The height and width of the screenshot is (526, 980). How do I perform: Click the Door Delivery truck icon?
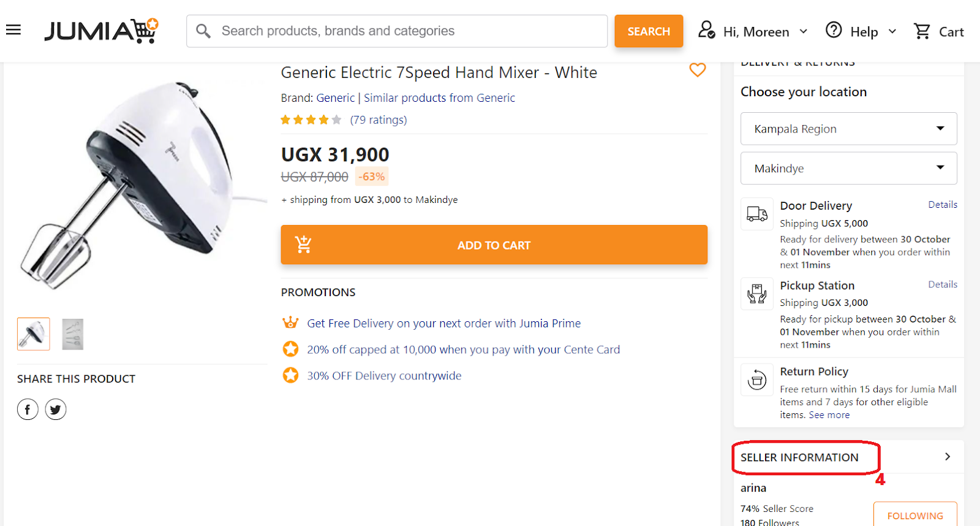[757, 214]
